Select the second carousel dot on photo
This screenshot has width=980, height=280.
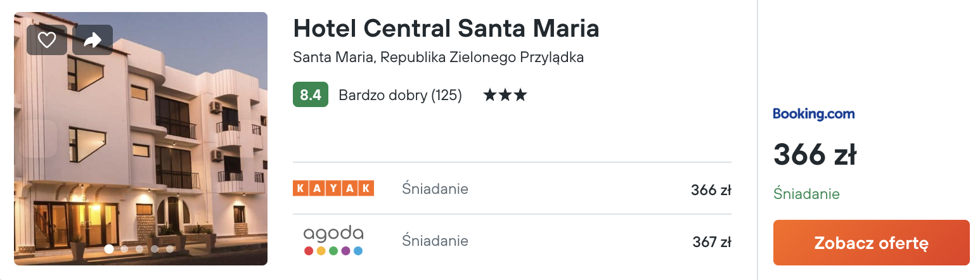pos(124,249)
